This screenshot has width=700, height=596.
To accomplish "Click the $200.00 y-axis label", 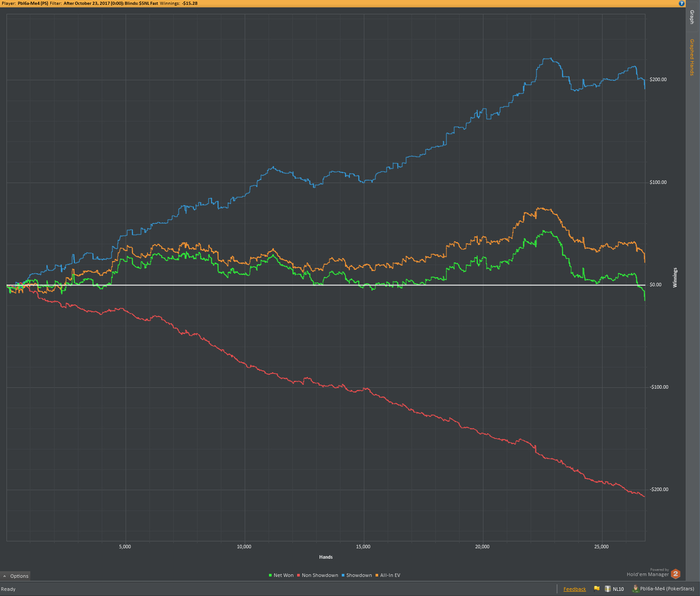I will click(658, 79).
